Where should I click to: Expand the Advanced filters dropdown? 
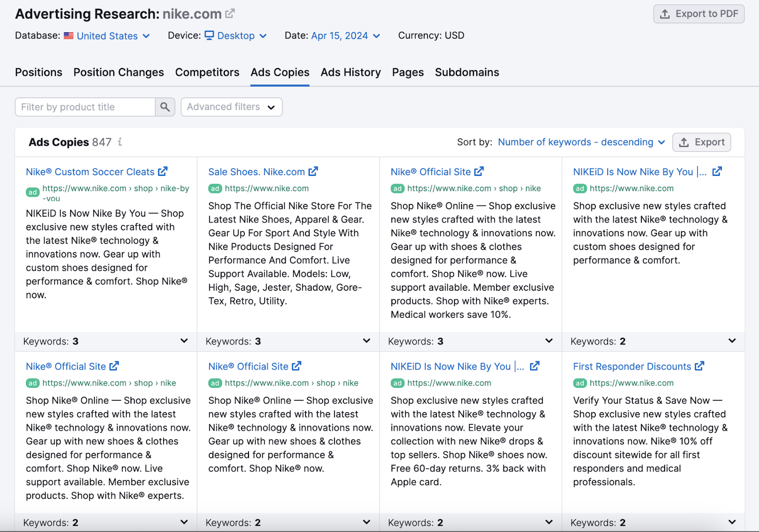click(231, 107)
